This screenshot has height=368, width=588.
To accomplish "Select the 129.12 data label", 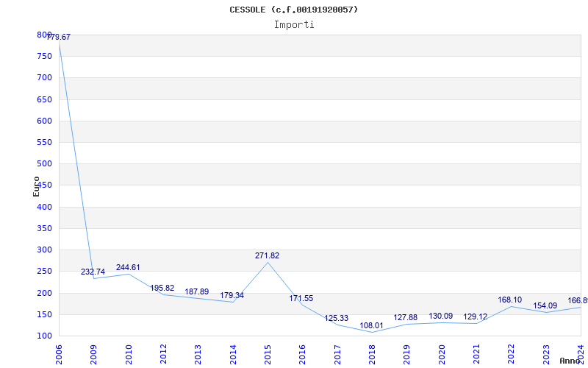I will (x=475, y=317).
